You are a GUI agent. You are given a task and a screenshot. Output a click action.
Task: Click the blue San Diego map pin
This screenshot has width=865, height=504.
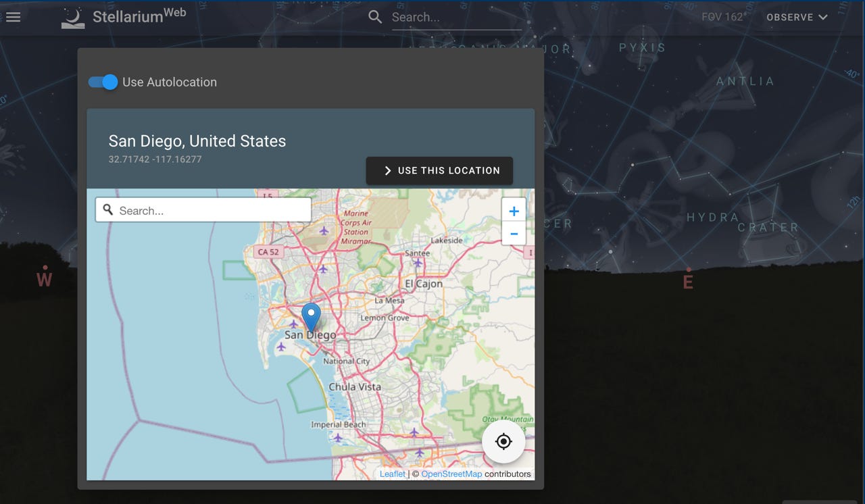311,317
